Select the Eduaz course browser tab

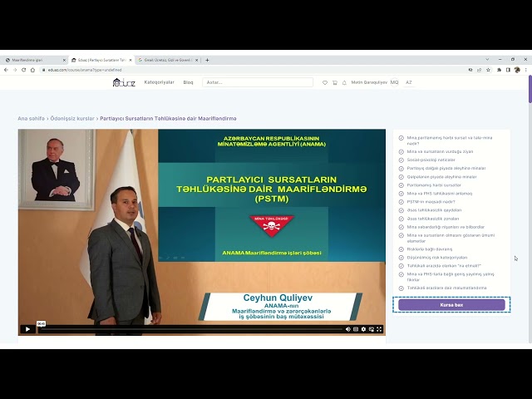101,60
